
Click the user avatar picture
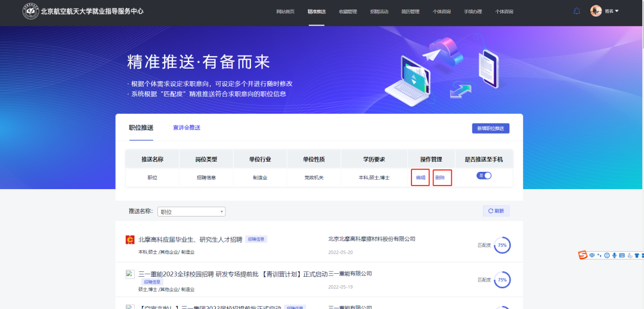click(596, 11)
